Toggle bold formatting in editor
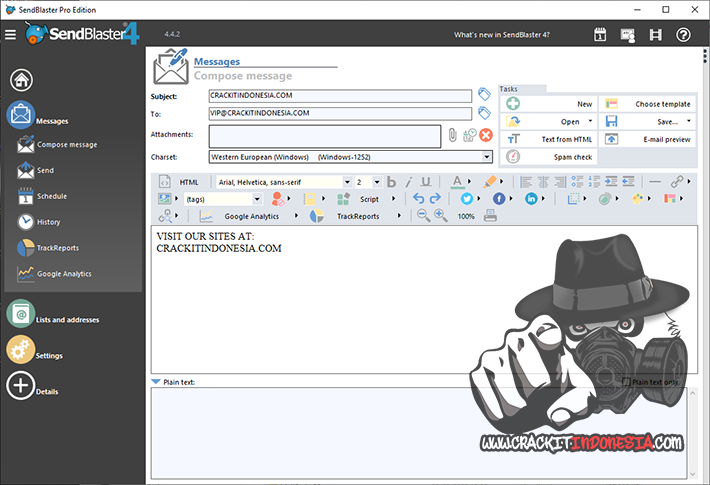Viewport: 710px width, 485px height. point(392,182)
